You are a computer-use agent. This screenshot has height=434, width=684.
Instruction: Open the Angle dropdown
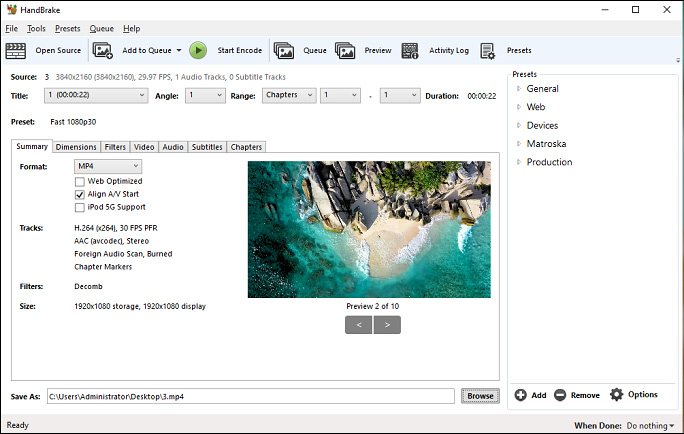pyautogui.click(x=205, y=96)
